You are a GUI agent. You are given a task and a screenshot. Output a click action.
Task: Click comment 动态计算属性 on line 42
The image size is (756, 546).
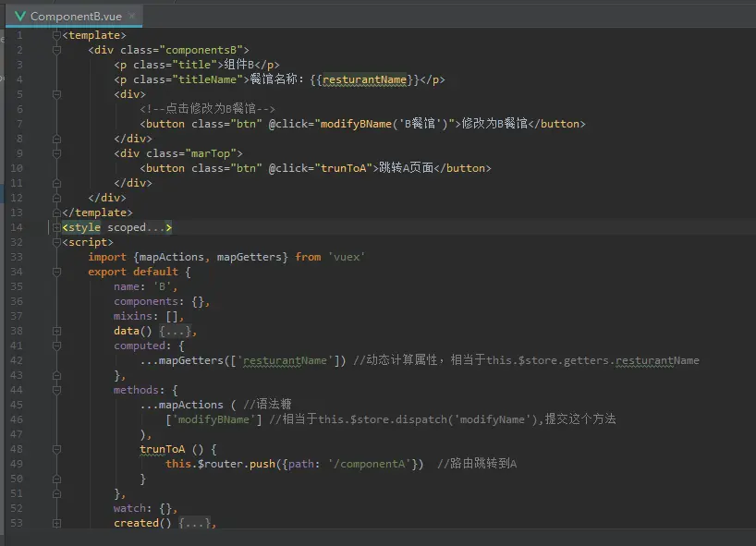pos(402,360)
